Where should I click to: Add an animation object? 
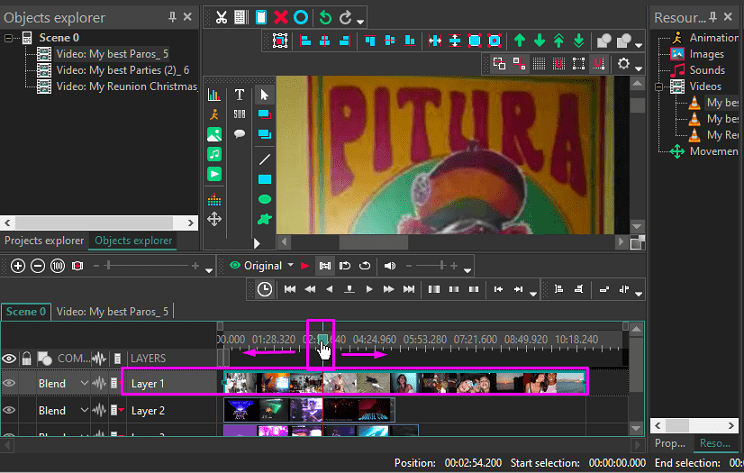[x=214, y=114]
